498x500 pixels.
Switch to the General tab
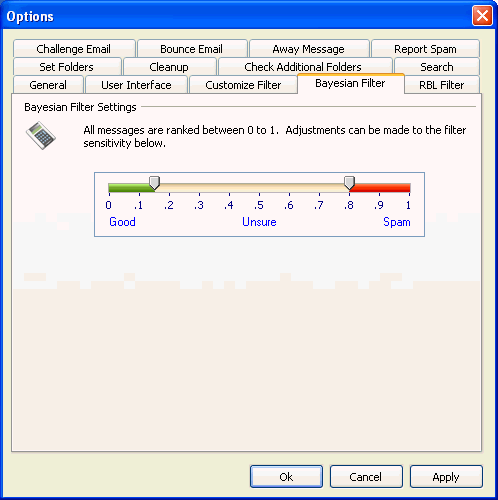pyautogui.click(x=48, y=85)
